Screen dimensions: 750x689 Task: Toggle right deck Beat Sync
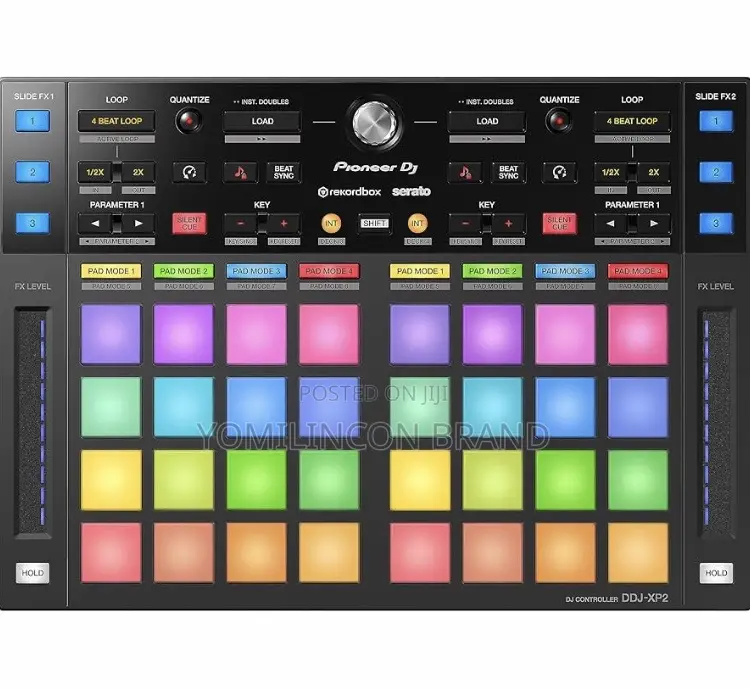click(x=508, y=172)
